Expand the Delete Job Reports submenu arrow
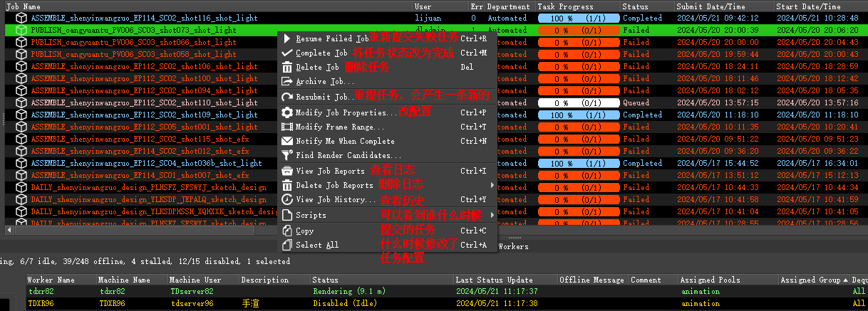 pos(492,185)
